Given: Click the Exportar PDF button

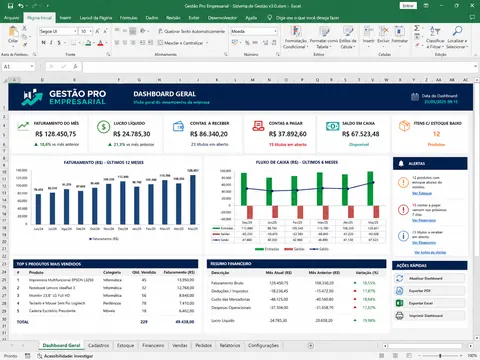Looking at the screenshot, I should pyautogui.click(x=430, y=291).
